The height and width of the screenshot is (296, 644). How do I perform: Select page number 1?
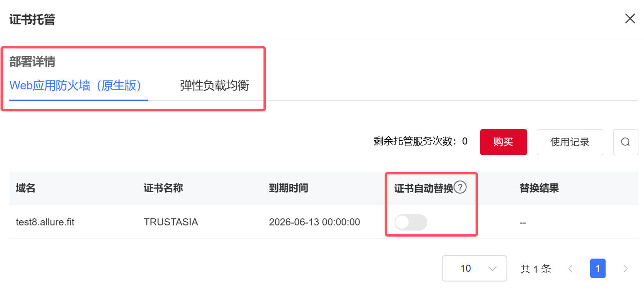click(x=598, y=268)
